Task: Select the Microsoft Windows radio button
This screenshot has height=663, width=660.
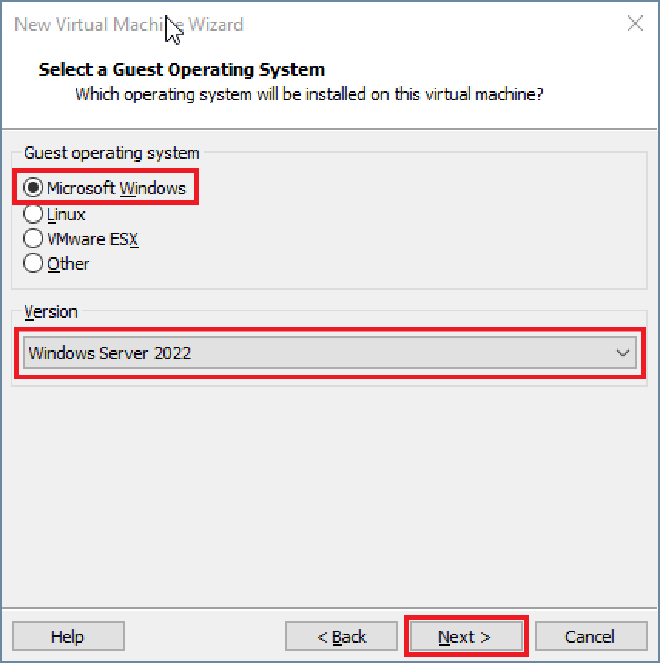Action: 33,188
